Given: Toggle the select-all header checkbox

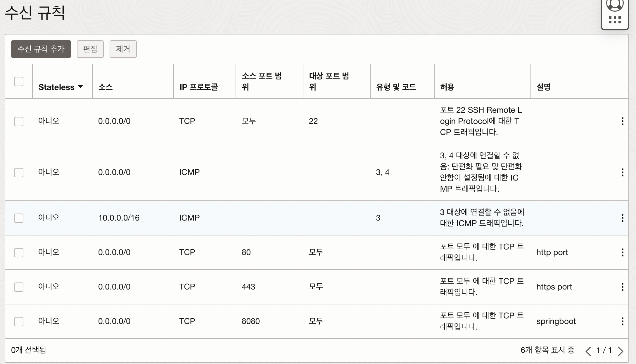Looking at the screenshot, I should click(x=19, y=82).
